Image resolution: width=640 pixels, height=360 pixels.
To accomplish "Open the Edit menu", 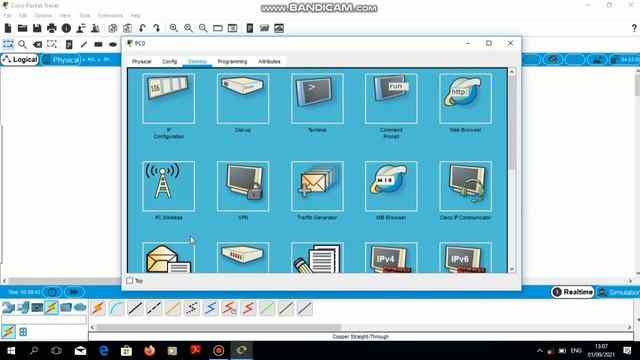I will [23, 16].
